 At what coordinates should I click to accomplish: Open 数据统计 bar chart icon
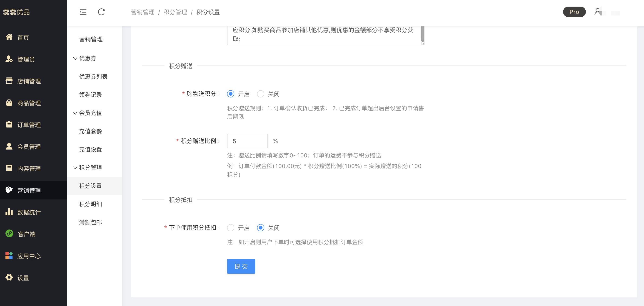coord(9,212)
